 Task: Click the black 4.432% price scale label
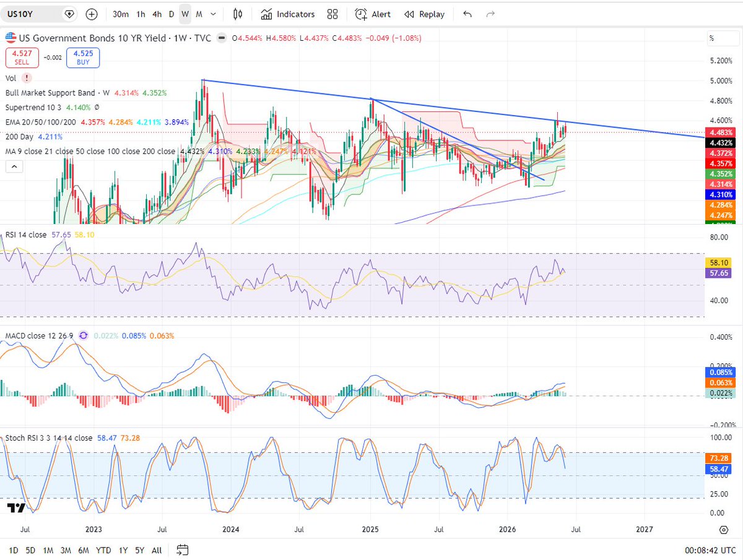point(720,143)
